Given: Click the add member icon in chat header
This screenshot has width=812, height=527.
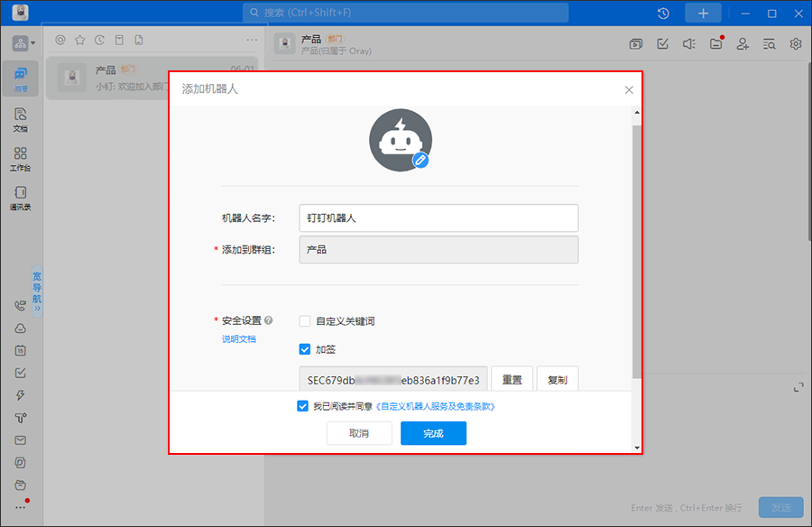Looking at the screenshot, I should click(743, 44).
